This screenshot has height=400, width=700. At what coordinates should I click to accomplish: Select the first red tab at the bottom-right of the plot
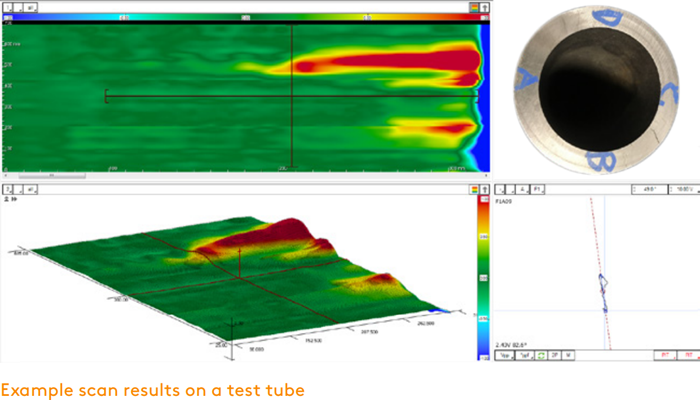(x=664, y=354)
